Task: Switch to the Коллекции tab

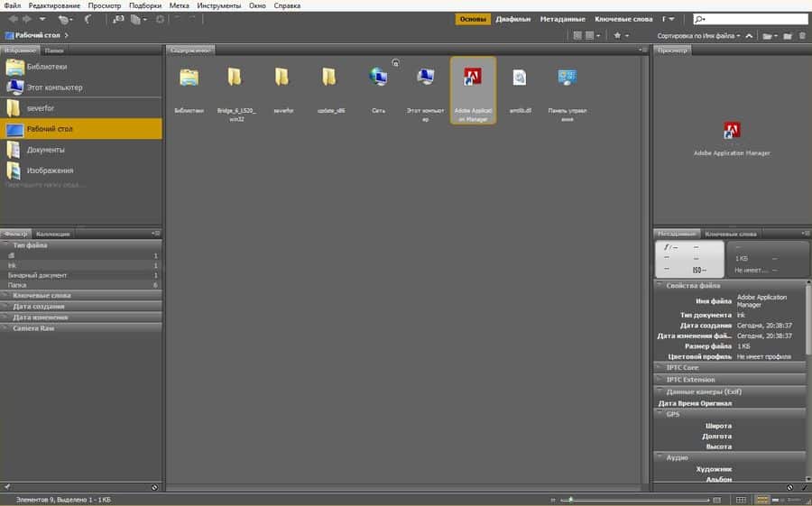Action: (53, 234)
